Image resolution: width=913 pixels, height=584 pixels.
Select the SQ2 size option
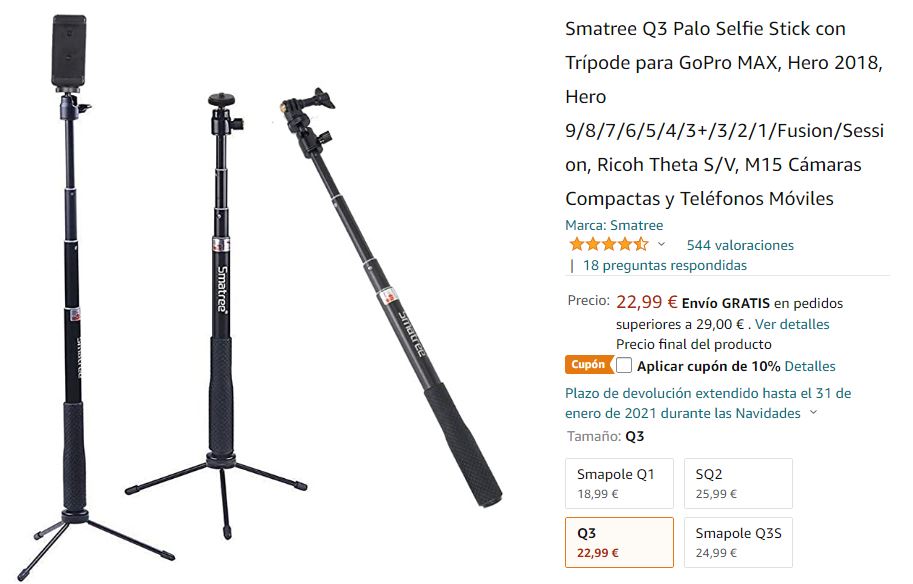point(738,483)
